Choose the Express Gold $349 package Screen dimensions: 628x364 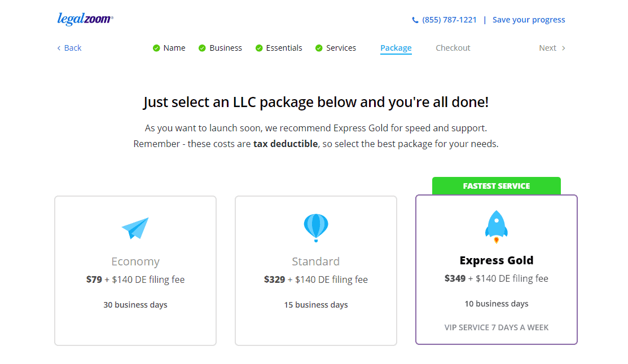[496, 269]
